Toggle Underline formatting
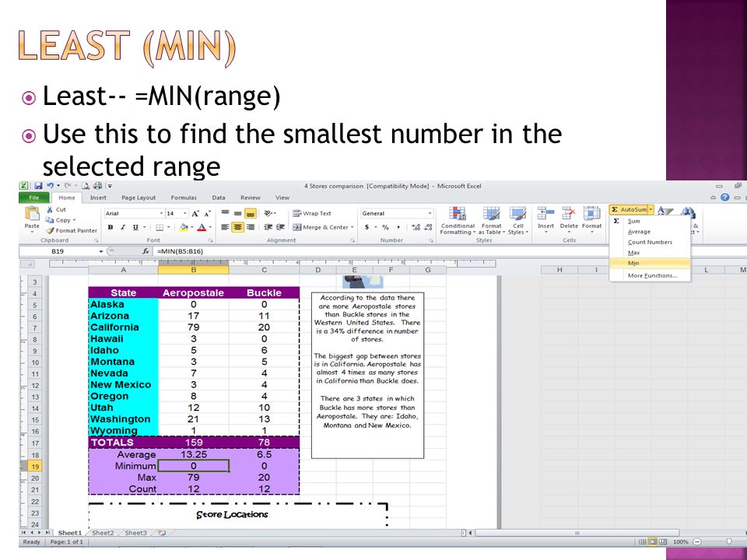This screenshot has height=560, width=747. pos(135,228)
